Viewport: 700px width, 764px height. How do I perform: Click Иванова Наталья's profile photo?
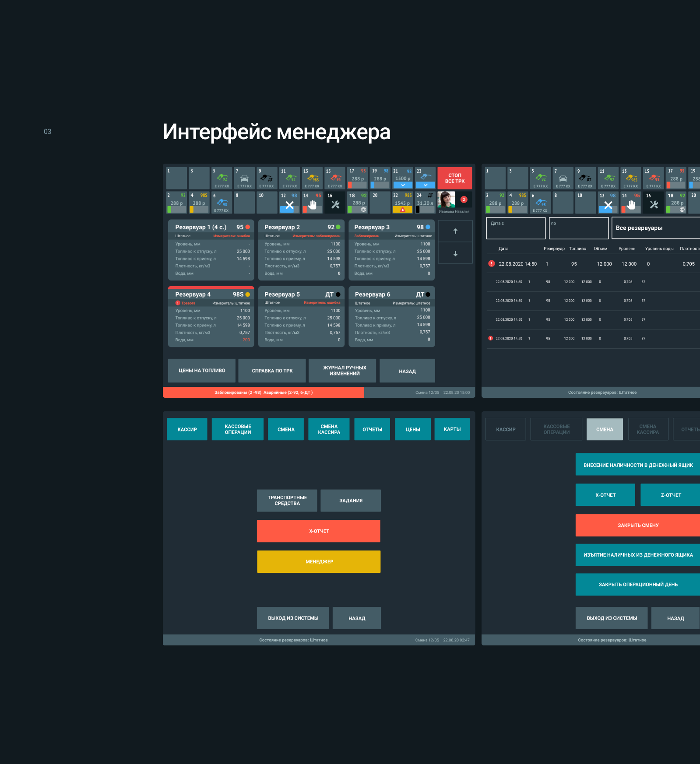pyautogui.click(x=447, y=200)
